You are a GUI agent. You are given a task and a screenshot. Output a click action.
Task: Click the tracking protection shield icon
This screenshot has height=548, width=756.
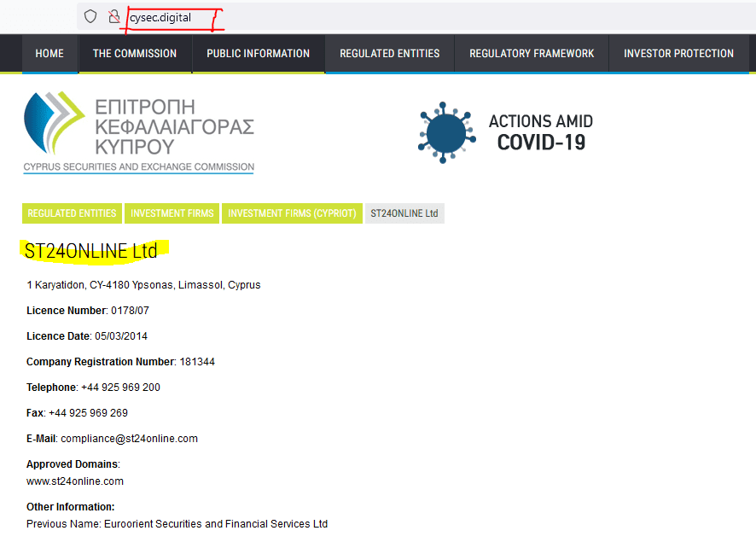[x=90, y=16]
